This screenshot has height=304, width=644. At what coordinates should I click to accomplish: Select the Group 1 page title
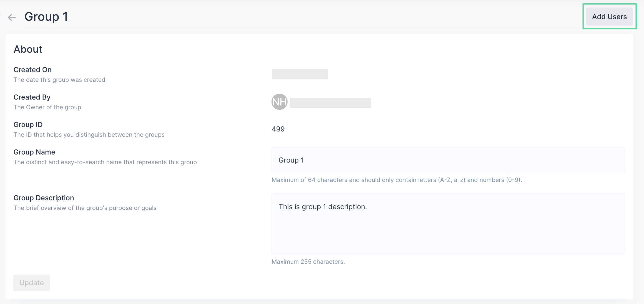(x=46, y=17)
